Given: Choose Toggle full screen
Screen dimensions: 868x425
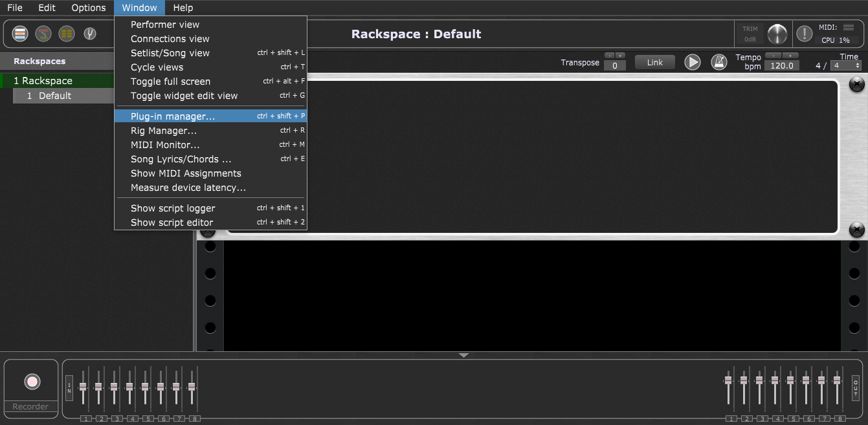Looking at the screenshot, I should (210, 82).
